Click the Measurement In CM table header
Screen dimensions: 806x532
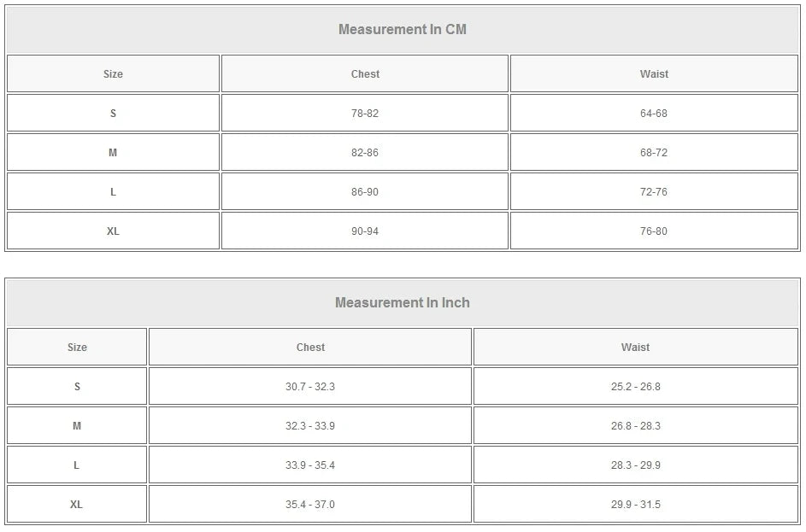[x=403, y=30]
